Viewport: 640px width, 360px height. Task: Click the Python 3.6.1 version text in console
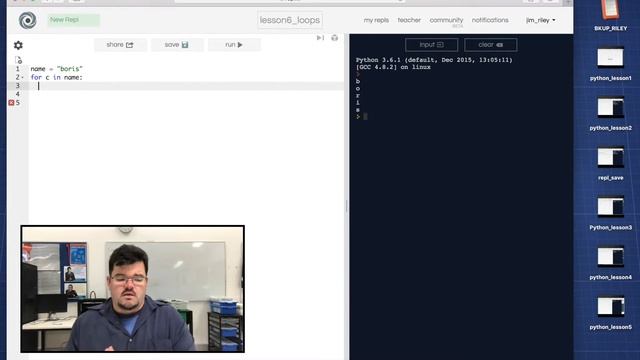[434, 60]
